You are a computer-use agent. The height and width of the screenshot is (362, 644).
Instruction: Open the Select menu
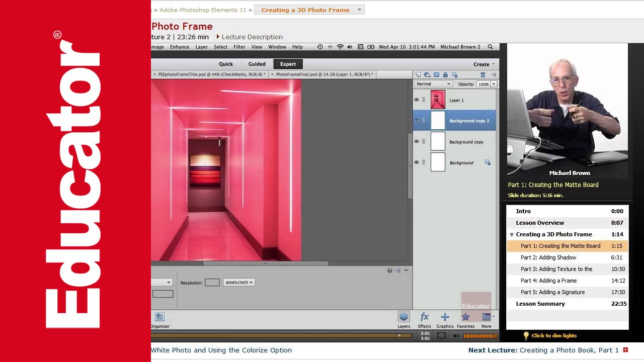coord(220,47)
